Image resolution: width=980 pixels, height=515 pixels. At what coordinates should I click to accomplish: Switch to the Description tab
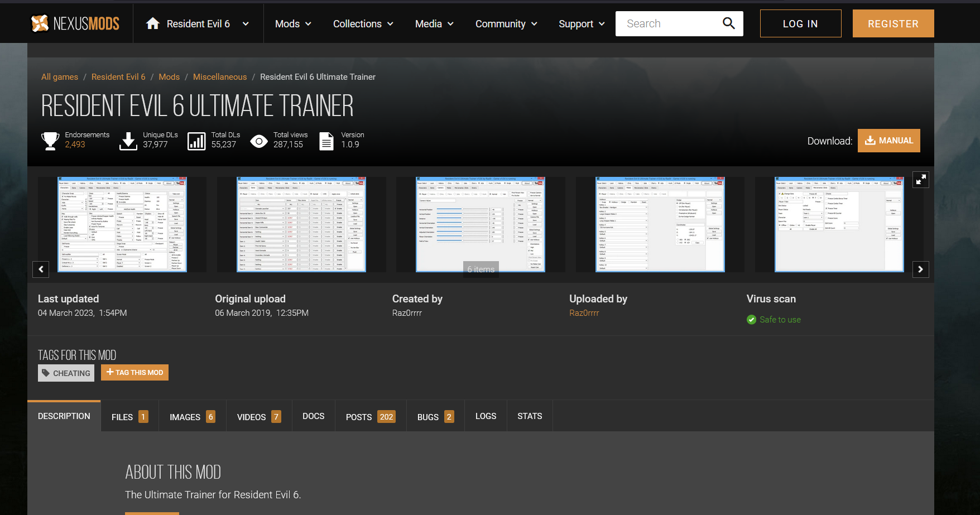[x=64, y=416]
